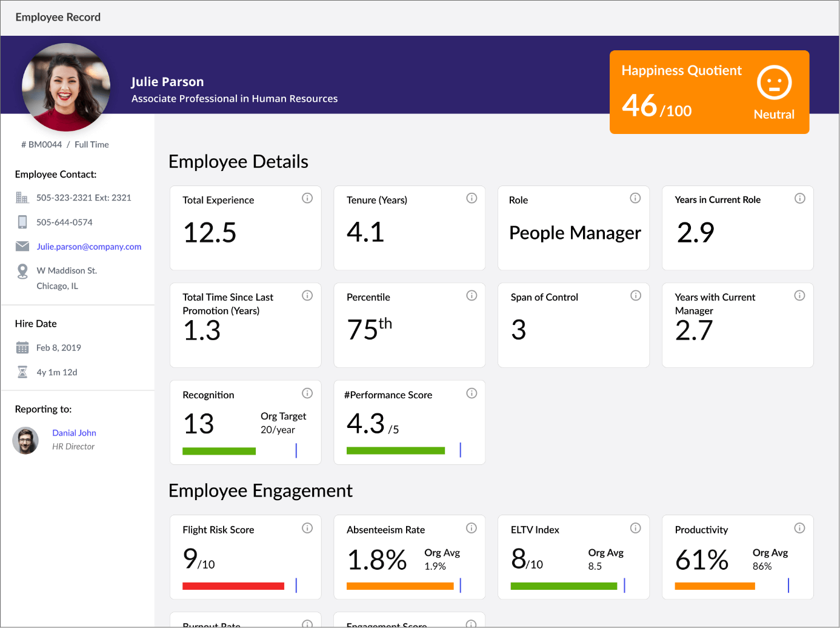Image resolution: width=840 pixels, height=628 pixels.
Task: Click the Percentile value '75th'
Action: tap(369, 329)
